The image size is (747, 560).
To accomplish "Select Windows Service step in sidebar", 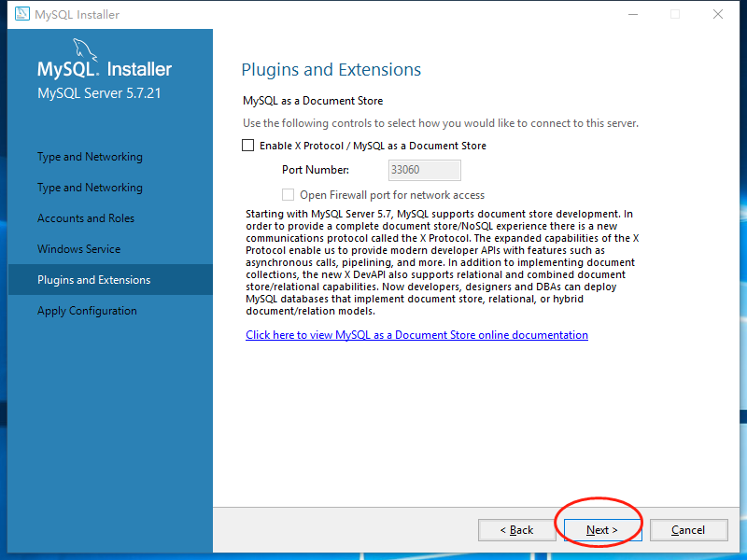I will click(x=79, y=249).
